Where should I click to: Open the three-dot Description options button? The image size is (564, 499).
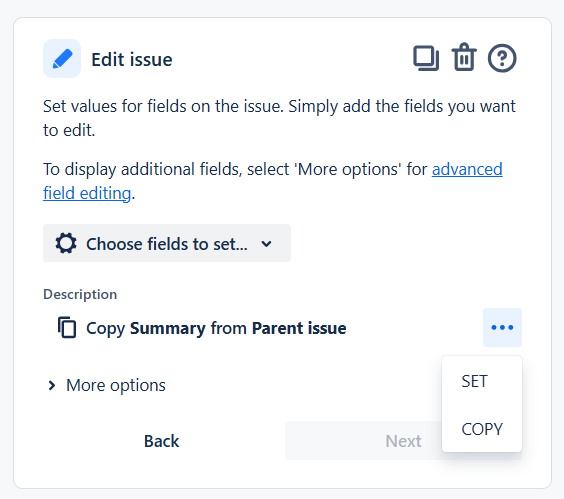tap(502, 327)
